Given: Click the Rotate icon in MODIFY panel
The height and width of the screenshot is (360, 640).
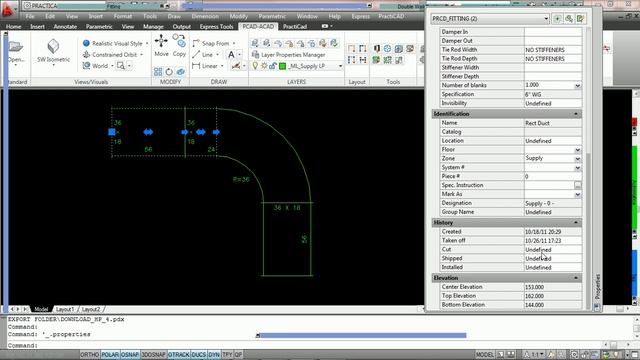Looking at the screenshot, I should point(169,72).
